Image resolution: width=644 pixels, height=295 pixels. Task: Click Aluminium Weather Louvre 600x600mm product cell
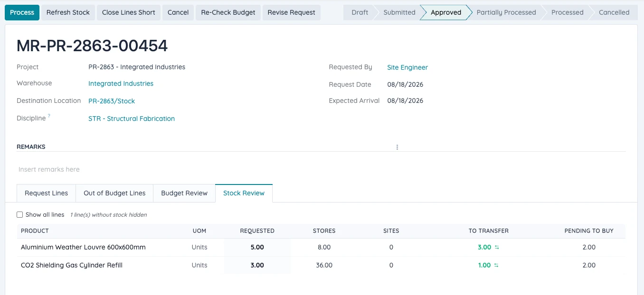83,247
